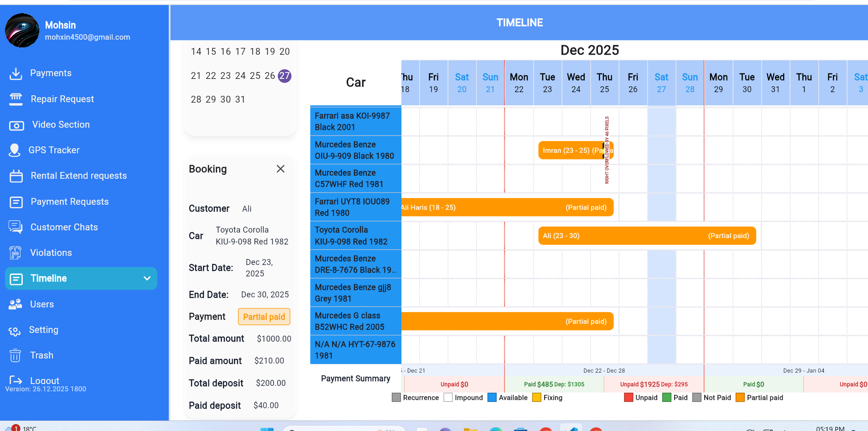Click the Partial paid payment badge
This screenshot has width=868, height=431.
tap(264, 317)
